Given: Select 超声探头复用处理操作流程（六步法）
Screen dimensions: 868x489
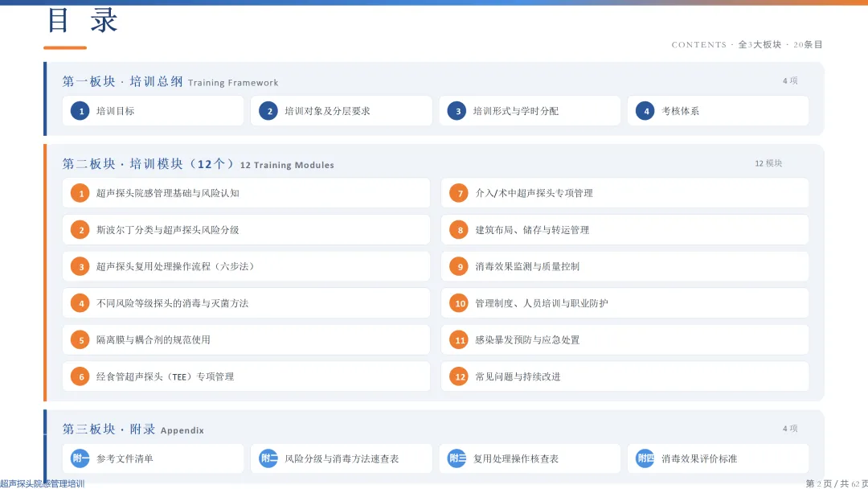Looking at the screenshot, I should coord(247,266).
